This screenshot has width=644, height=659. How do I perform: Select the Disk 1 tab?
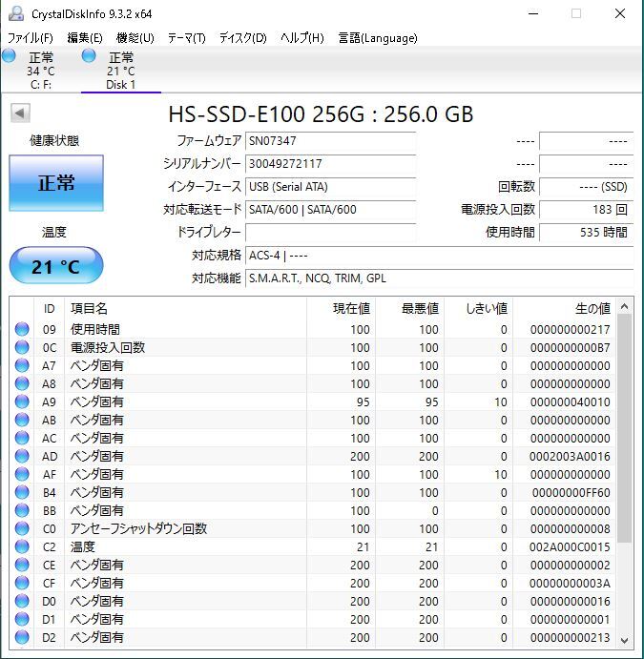(x=120, y=70)
